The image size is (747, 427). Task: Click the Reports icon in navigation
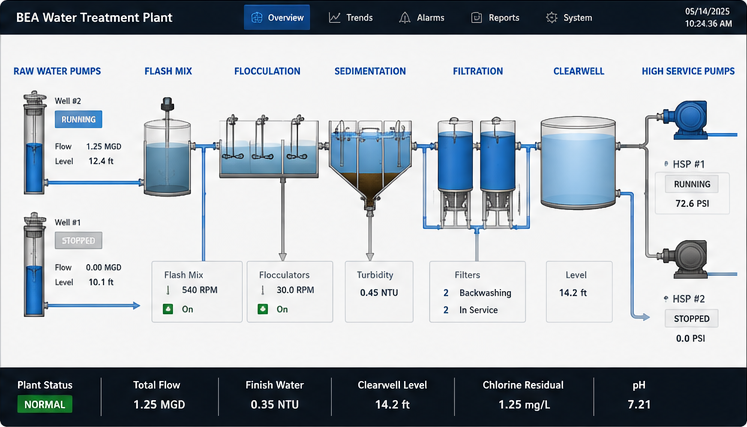476,18
